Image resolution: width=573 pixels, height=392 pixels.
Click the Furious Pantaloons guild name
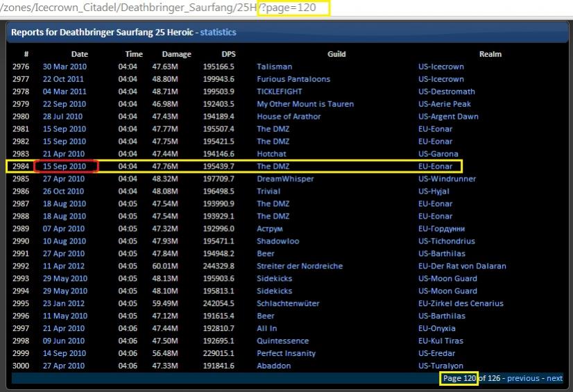293,79
